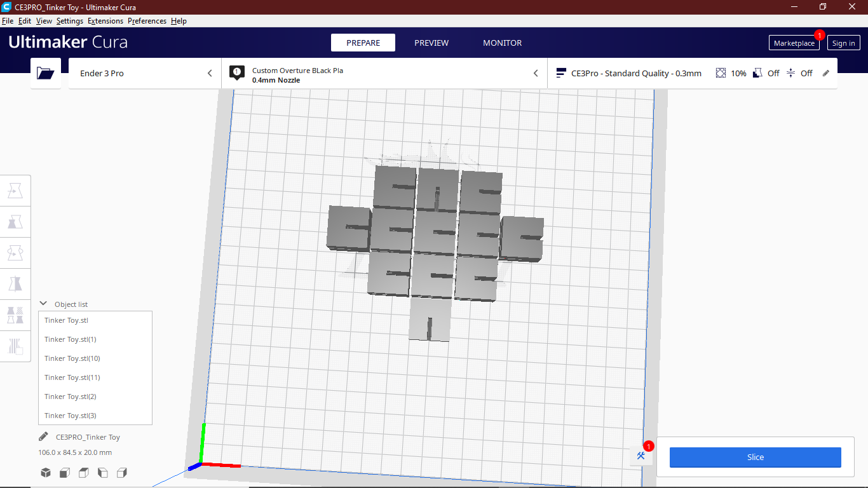The height and width of the screenshot is (488, 868).
Task: Select Tinker Toy.stl(3) in object list
Action: (x=95, y=416)
